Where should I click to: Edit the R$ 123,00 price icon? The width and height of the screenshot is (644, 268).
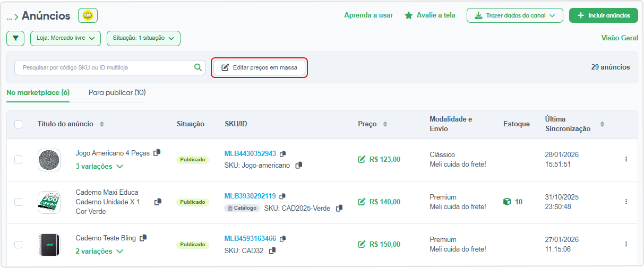tap(362, 159)
